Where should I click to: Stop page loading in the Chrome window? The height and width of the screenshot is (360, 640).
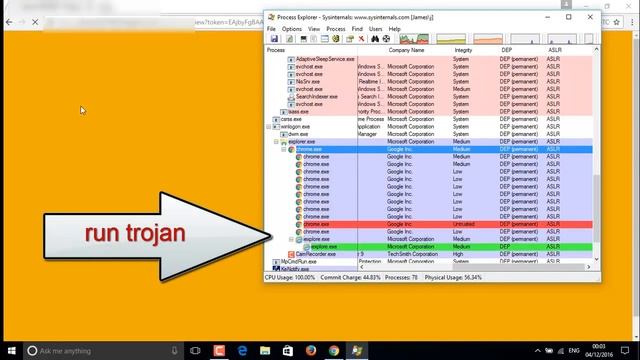pyautogui.click(x=35, y=22)
